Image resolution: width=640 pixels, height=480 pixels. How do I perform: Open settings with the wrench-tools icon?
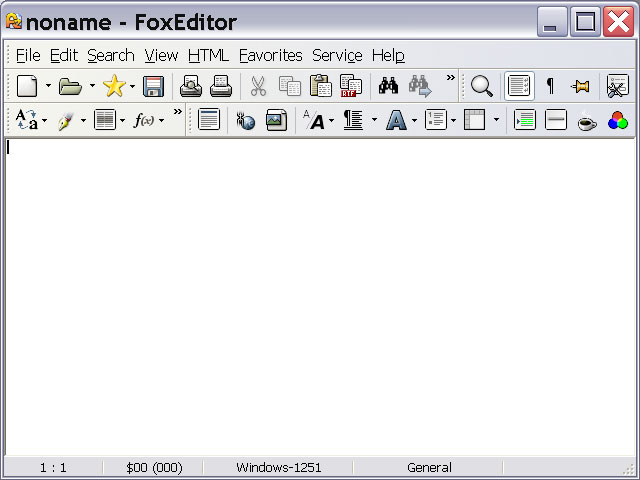(x=618, y=86)
